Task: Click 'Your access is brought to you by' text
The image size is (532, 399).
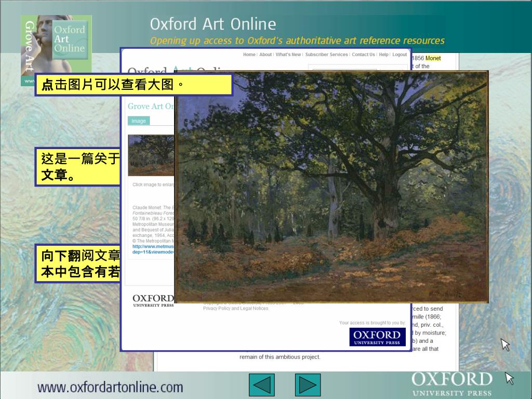Action: 372,323
